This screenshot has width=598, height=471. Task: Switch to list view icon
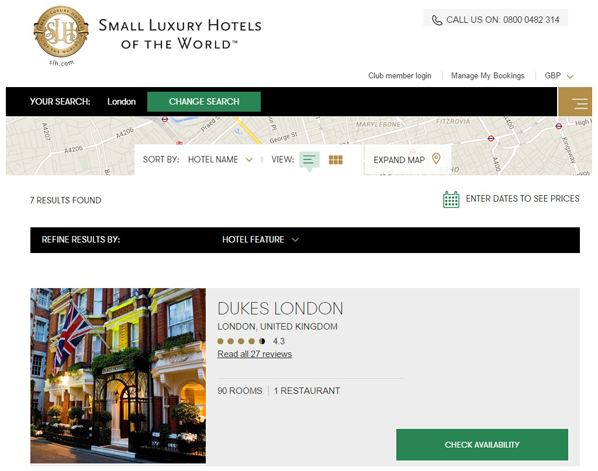coord(309,159)
